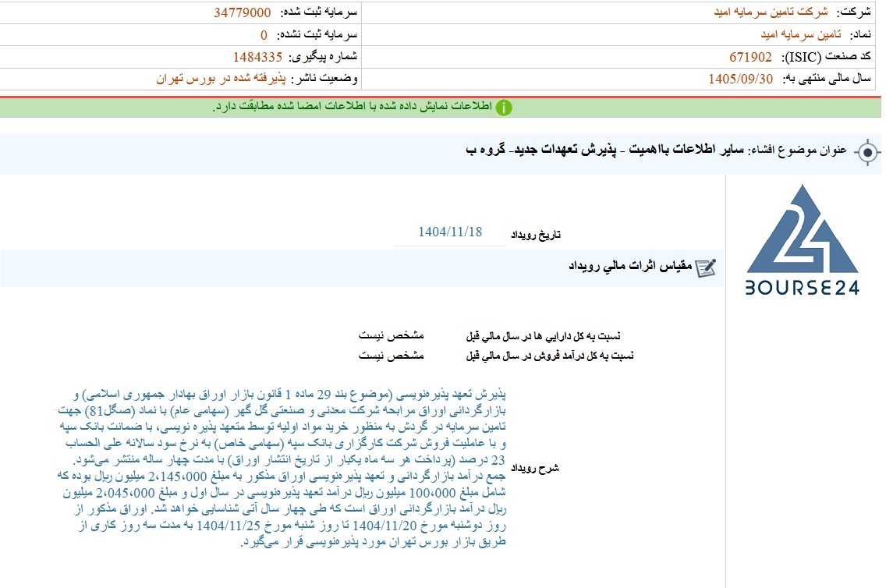The height and width of the screenshot is (588, 886).
Task: Click the event description text beside شرح رویداد
Action: pos(282,468)
